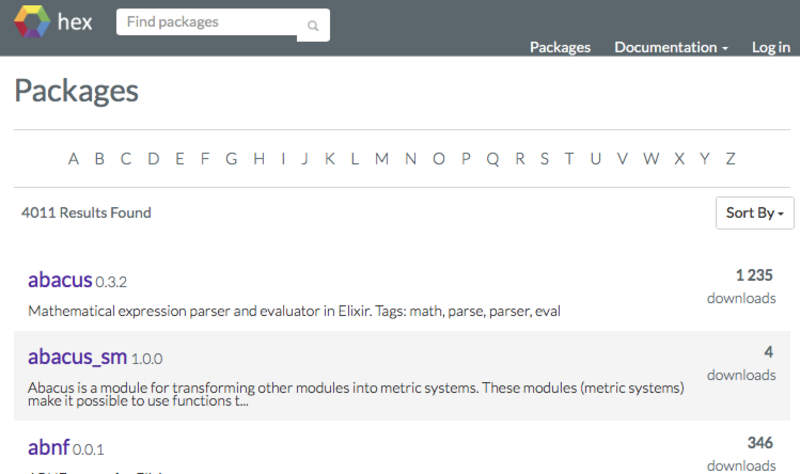Open the abacus package page

pos(60,280)
